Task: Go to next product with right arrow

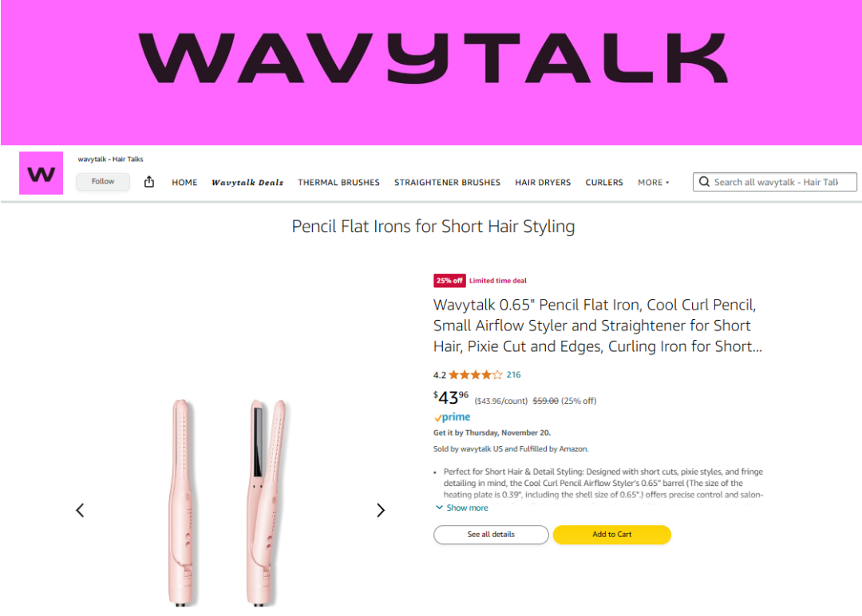Action: tap(381, 511)
